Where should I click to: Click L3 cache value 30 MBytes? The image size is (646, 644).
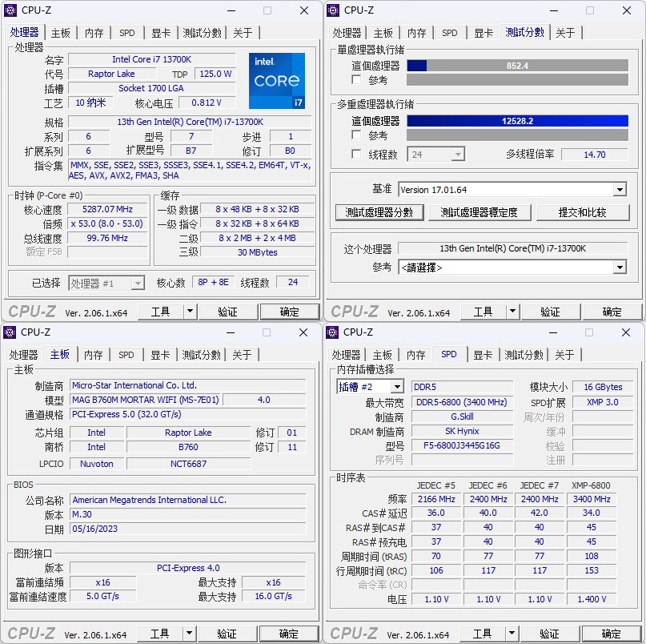[x=258, y=252]
